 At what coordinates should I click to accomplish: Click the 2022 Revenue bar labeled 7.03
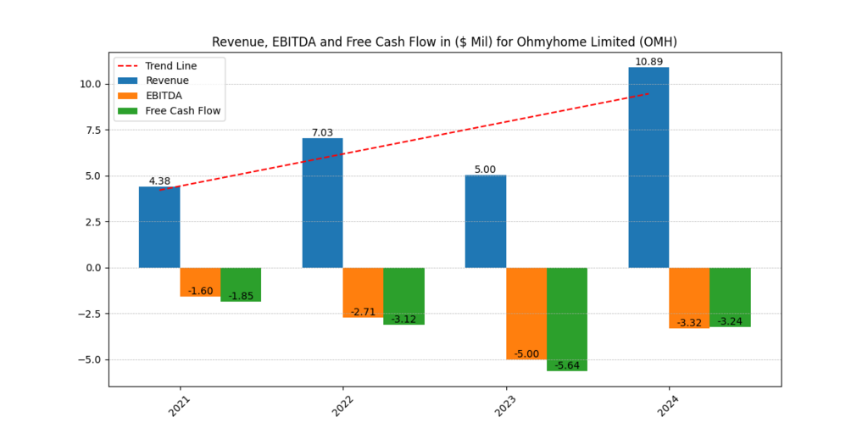(322, 203)
